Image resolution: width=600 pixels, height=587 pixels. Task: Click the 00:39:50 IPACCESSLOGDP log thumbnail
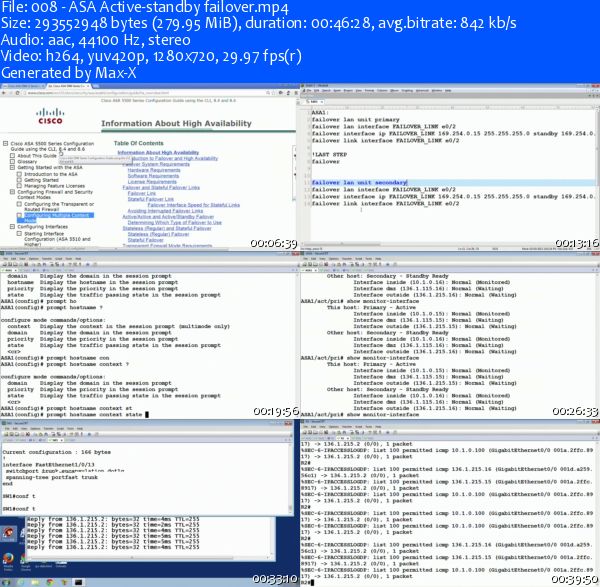pyautogui.click(x=450, y=502)
